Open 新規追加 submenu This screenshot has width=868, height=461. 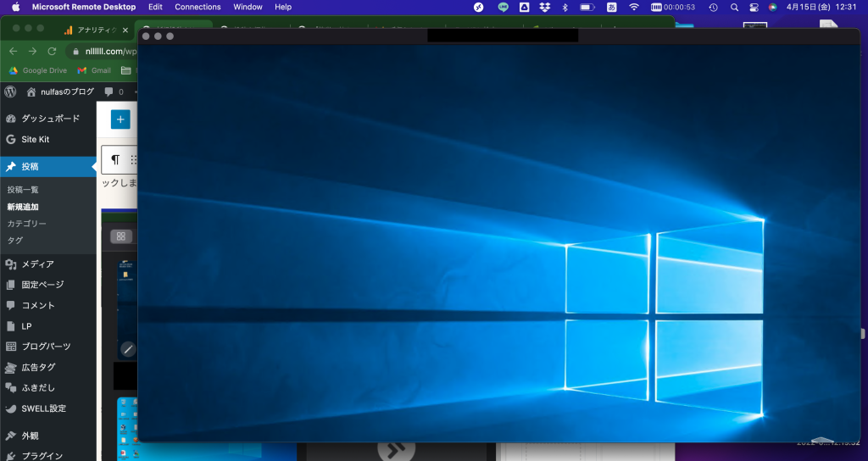(23, 207)
